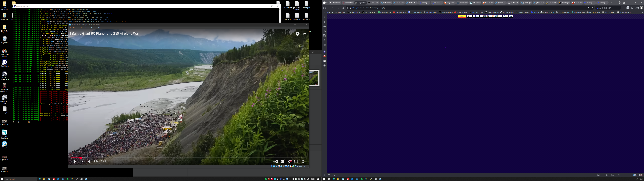Open the Downloads panel in the Vivaldi sidebar
Image resolution: width=644 pixels, height=181 pixels.
click(325, 22)
